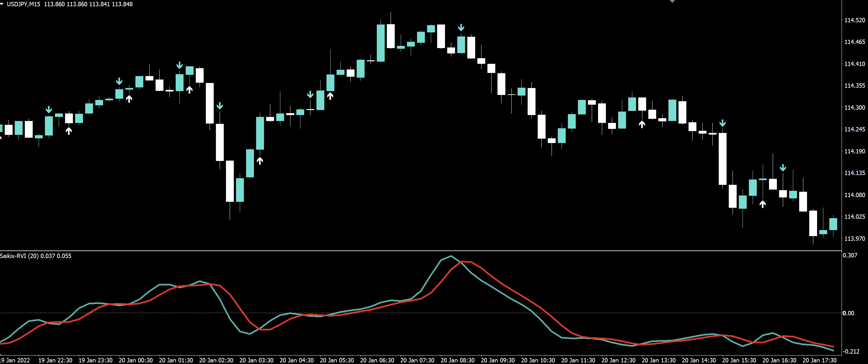Click the chart shift triangle at top edge

[x=672, y=1]
